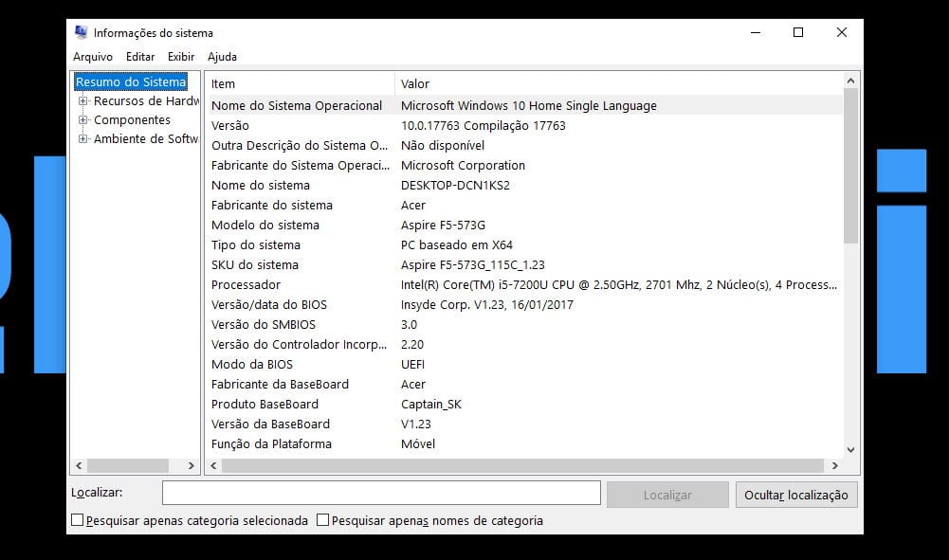This screenshot has width=949, height=560.
Task: Select the Modelo do sistema row
Action: [x=525, y=226]
